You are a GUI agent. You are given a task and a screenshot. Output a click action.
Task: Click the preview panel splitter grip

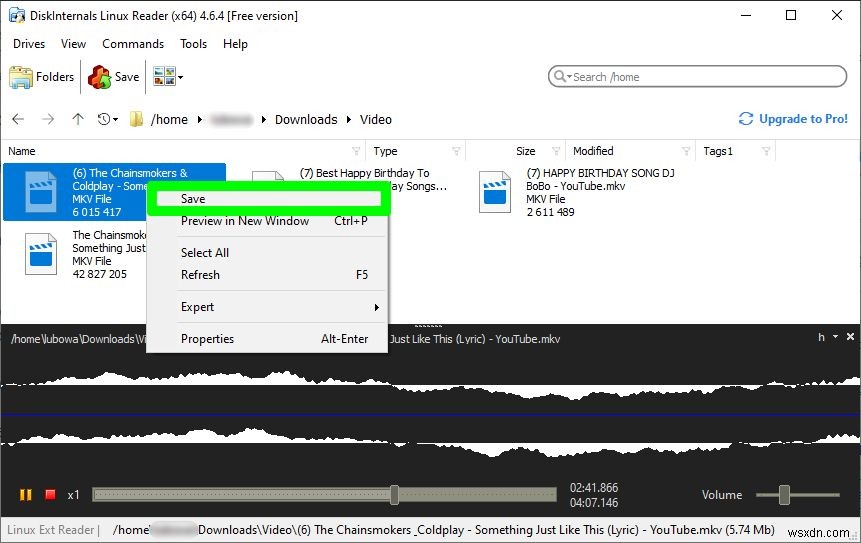click(428, 326)
